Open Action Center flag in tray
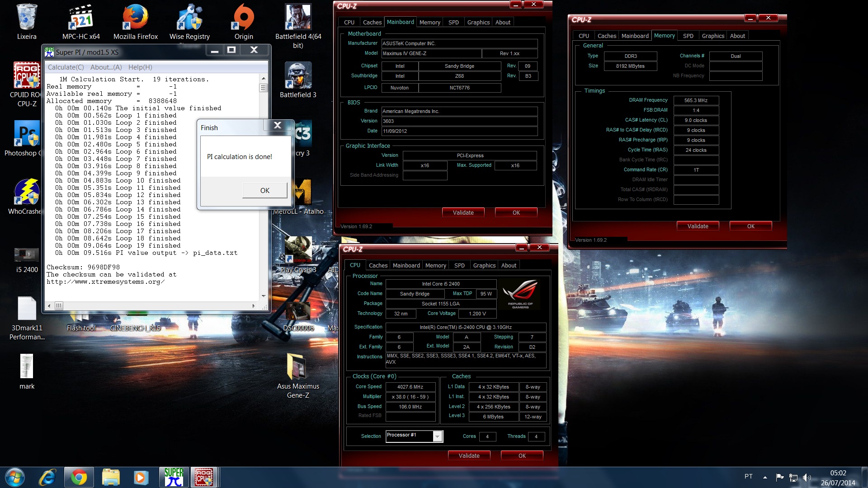 pyautogui.click(x=780, y=477)
